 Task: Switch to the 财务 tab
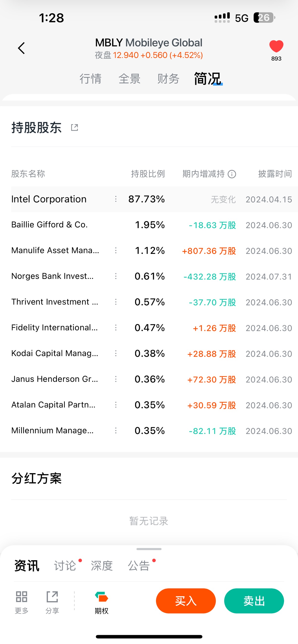[168, 79]
